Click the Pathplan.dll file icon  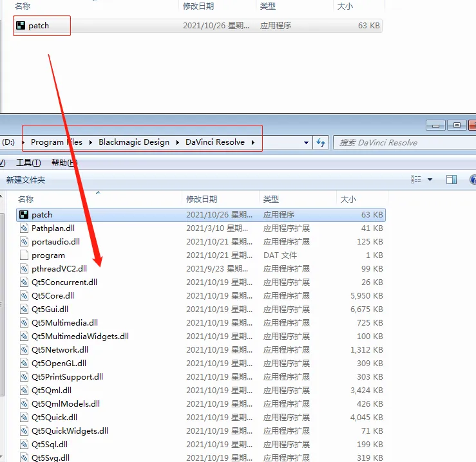[24, 228]
